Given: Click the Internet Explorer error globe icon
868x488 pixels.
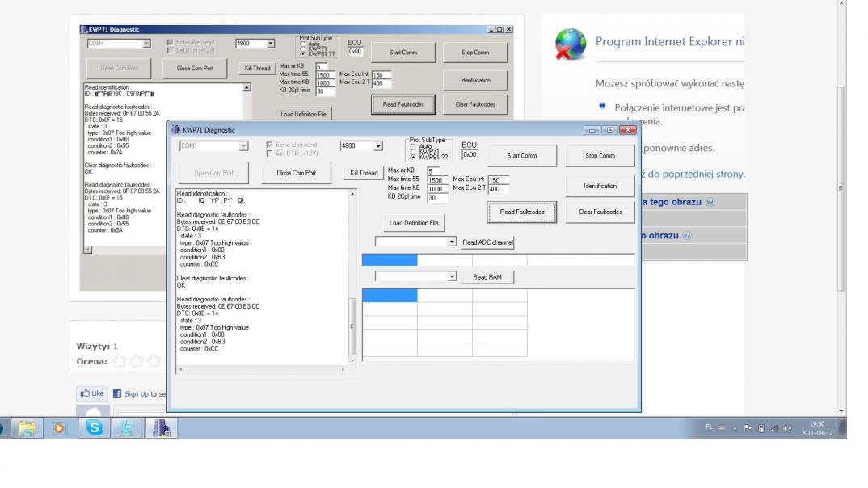Looking at the screenshot, I should click(x=570, y=44).
